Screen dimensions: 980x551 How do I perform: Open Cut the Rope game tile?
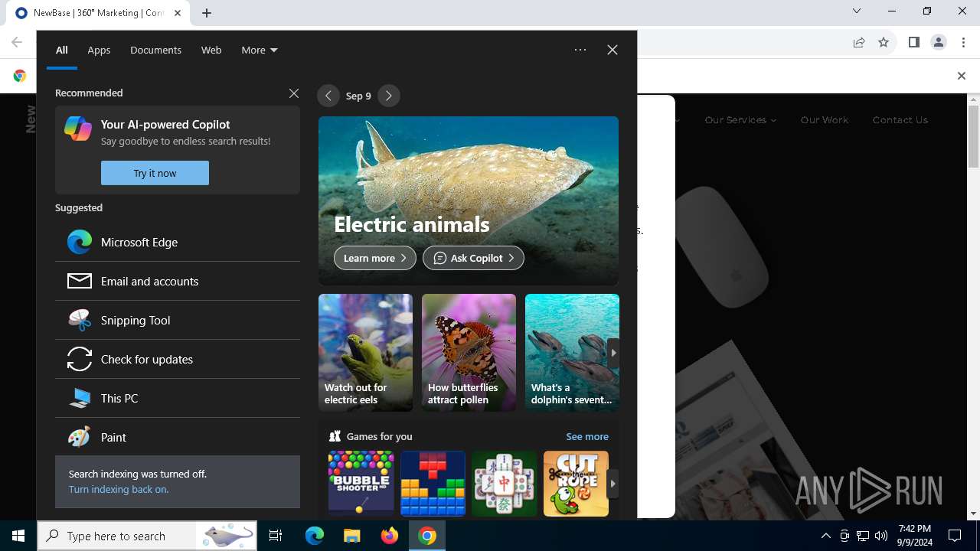click(x=576, y=483)
